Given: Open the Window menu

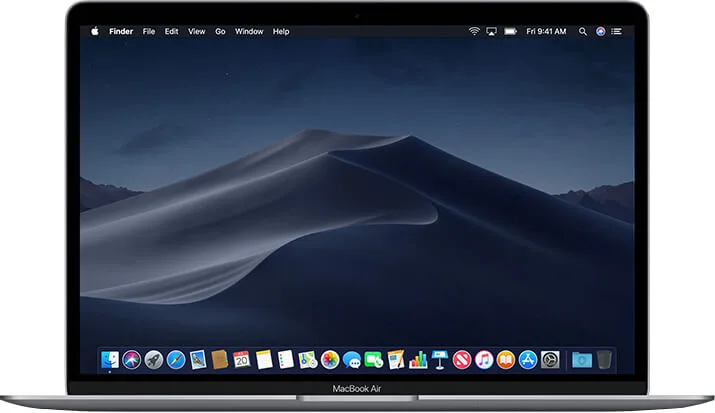Looking at the screenshot, I should pos(249,31).
